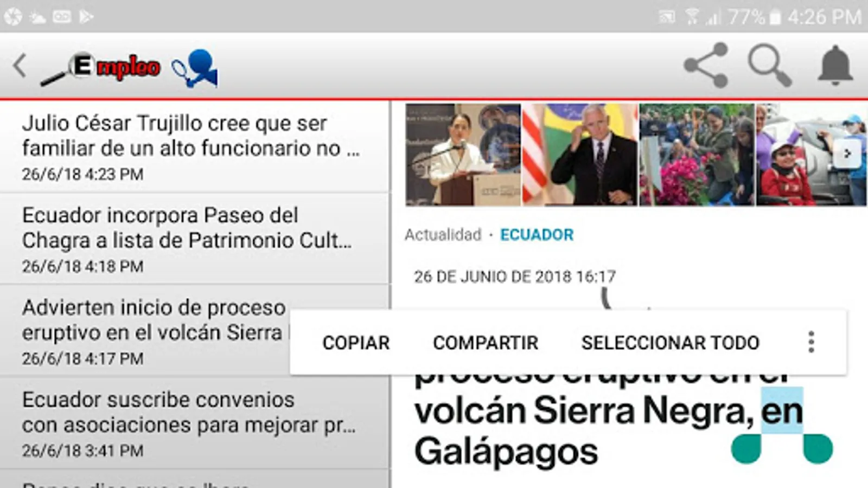Tap the timestamp "26/6/18 4:17 PM"
This screenshot has width=868, height=488.
tap(82, 358)
